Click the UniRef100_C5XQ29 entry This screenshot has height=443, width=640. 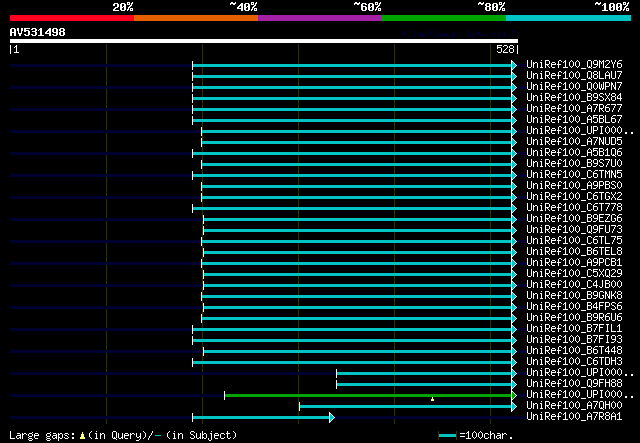click(x=574, y=274)
